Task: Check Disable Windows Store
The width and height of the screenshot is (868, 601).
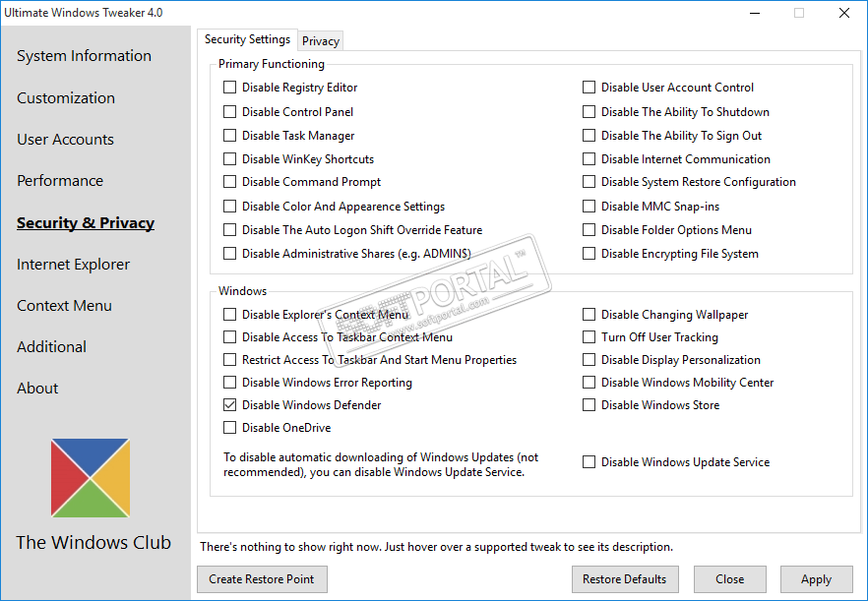Action: coord(589,405)
